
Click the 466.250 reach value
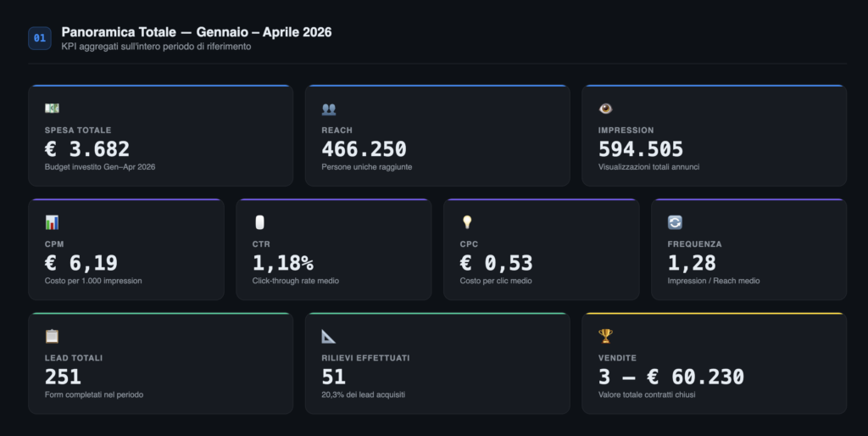tap(364, 149)
